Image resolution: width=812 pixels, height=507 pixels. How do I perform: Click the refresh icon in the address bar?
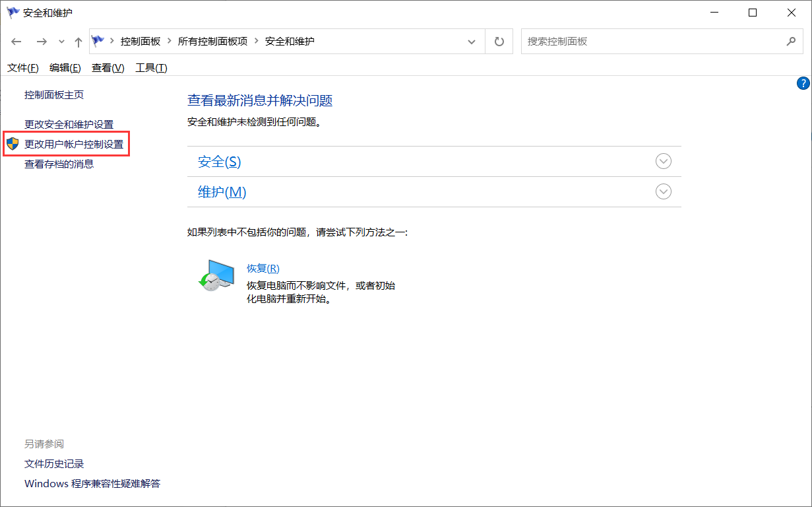(499, 41)
